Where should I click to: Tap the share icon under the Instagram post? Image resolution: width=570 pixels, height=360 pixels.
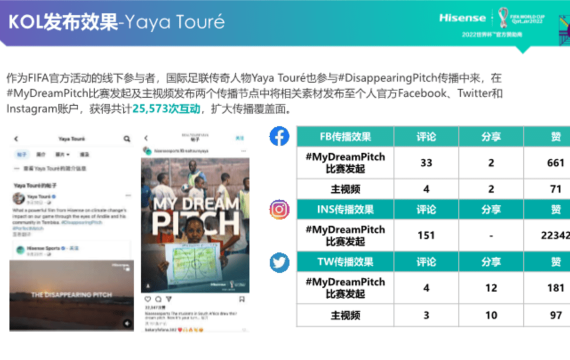(169, 299)
